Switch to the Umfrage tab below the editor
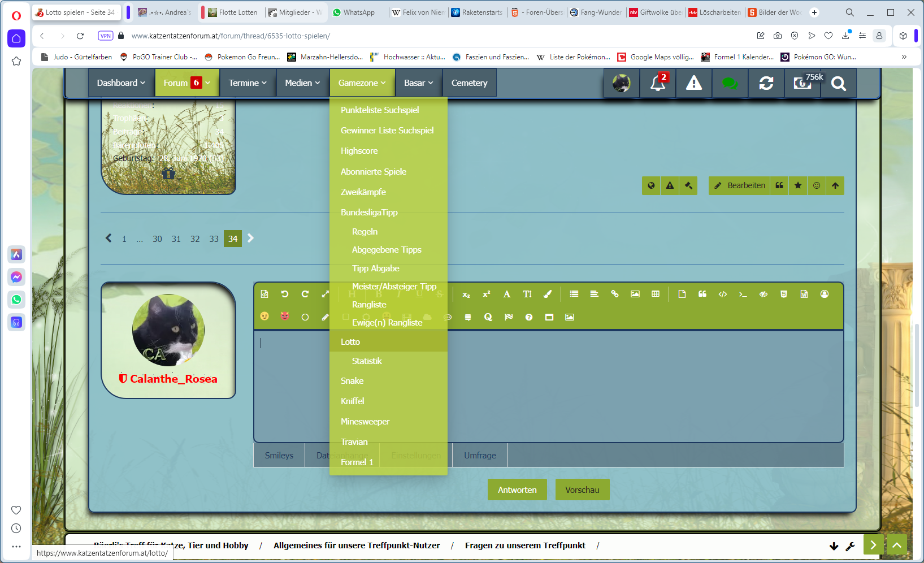The height and width of the screenshot is (563, 924). (x=480, y=456)
